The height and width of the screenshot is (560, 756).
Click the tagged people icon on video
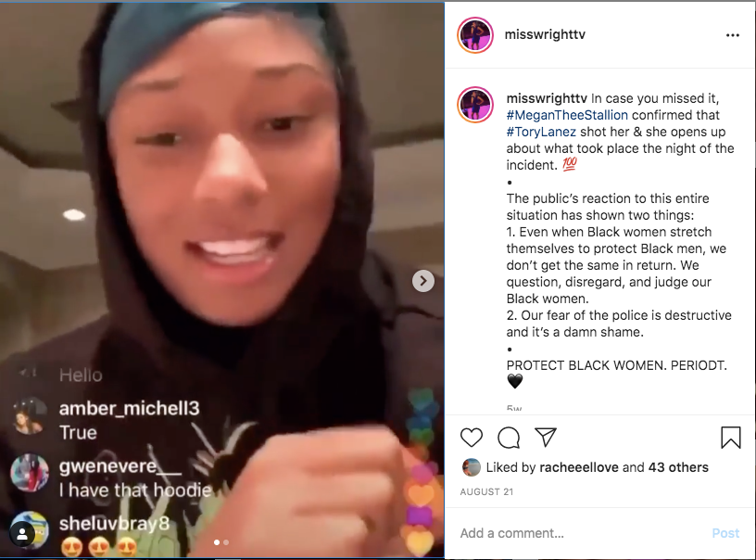[x=22, y=534]
